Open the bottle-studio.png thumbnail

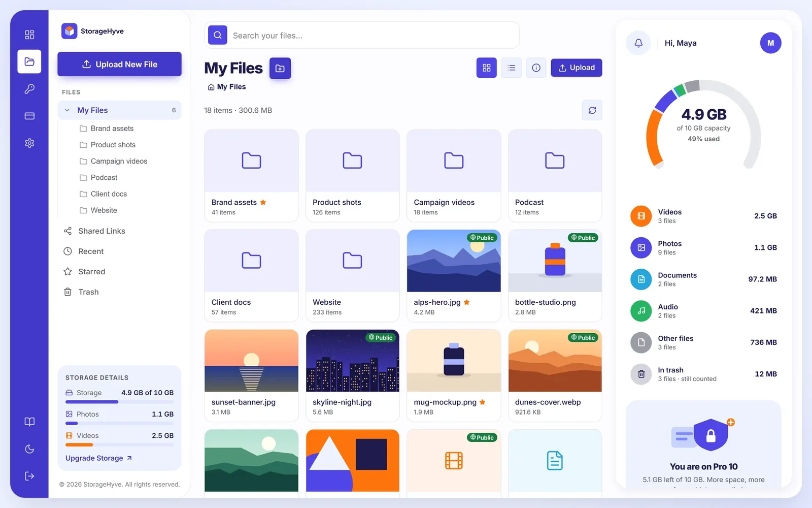point(555,261)
